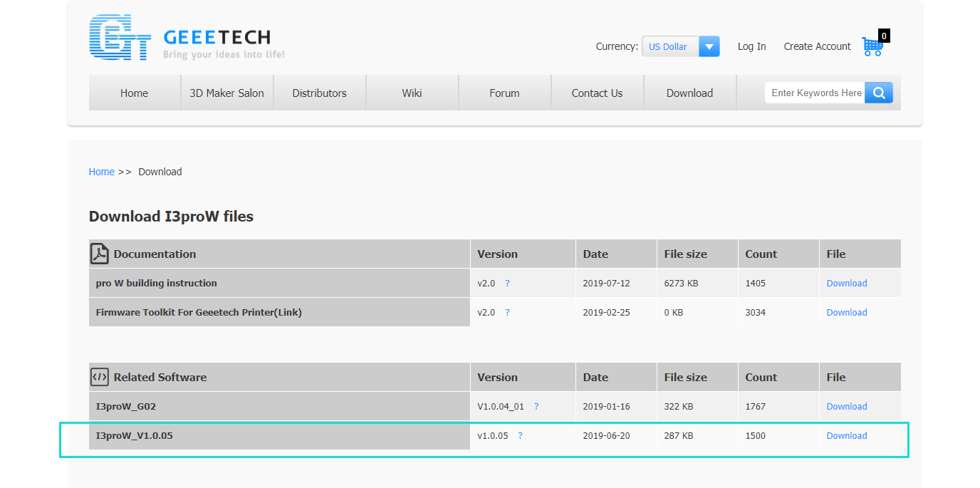Select 'pro W building instruction' row title
This screenshot has width=980, height=488.
[x=156, y=283]
